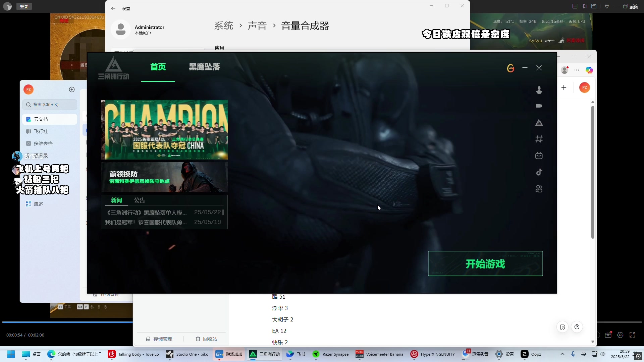644x362 pixels.
Task: Open the news item 我们是冠军！恭喜国服代表队
Action: tap(163, 222)
